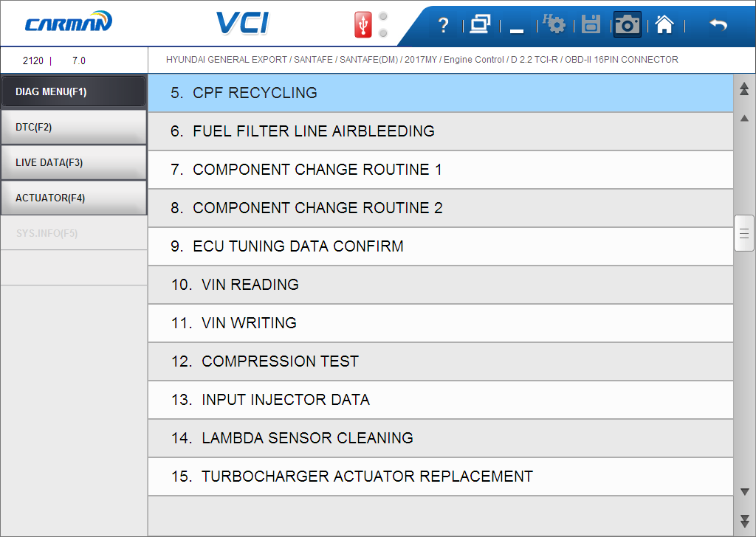Click the single up scroll arrow
This screenshot has height=537, width=756.
[x=744, y=118]
